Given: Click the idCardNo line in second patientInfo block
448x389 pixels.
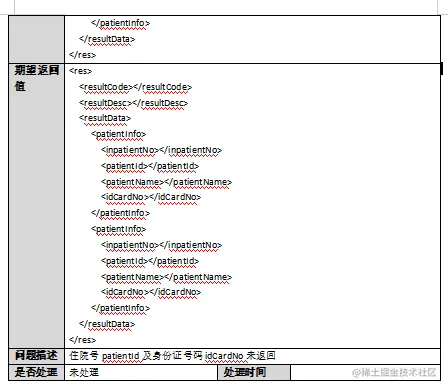Looking at the screenshot, I should pos(151,292).
